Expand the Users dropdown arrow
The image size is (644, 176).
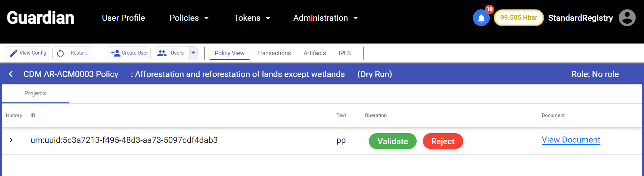[x=193, y=53]
